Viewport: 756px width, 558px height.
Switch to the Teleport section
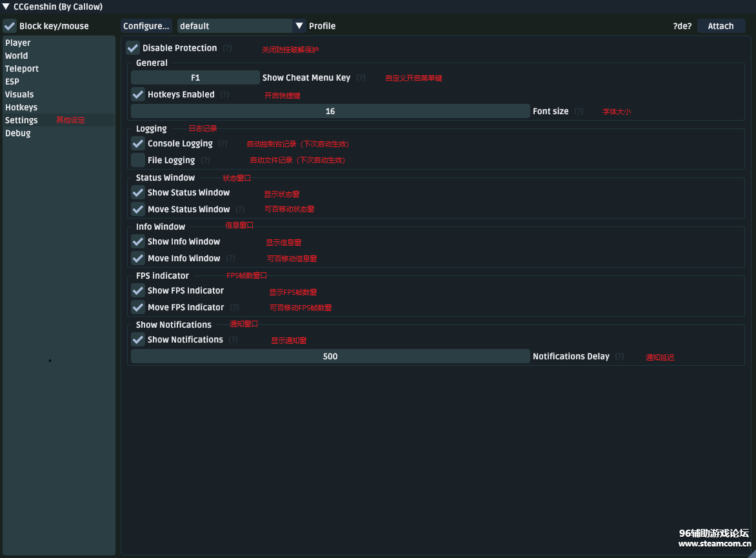pos(22,68)
